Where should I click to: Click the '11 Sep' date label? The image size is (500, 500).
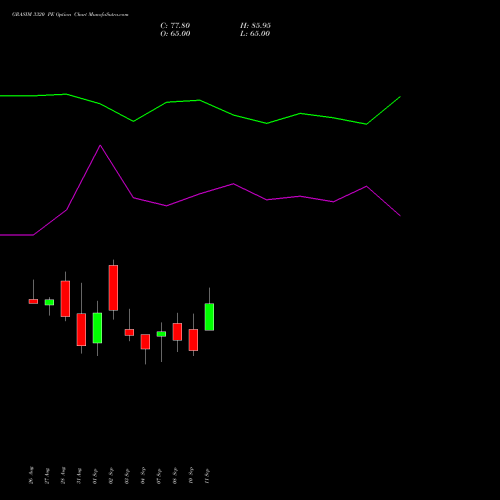point(207,476)
